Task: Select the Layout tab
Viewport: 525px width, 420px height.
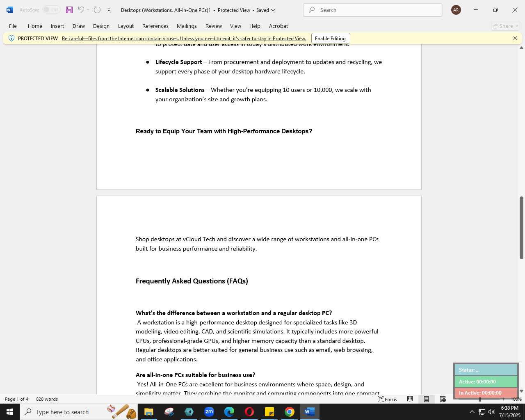Action: 126,26
